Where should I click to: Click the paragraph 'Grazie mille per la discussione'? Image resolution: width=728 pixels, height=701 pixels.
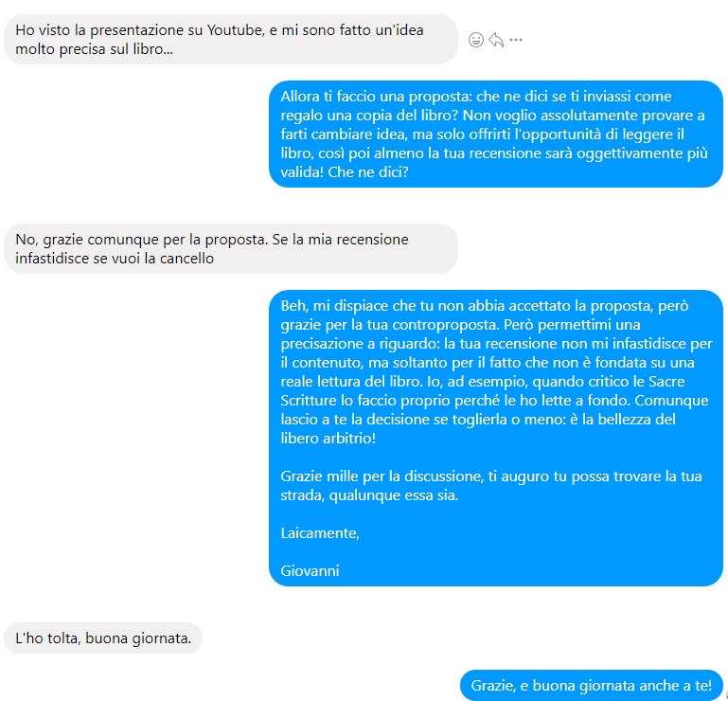490,485
